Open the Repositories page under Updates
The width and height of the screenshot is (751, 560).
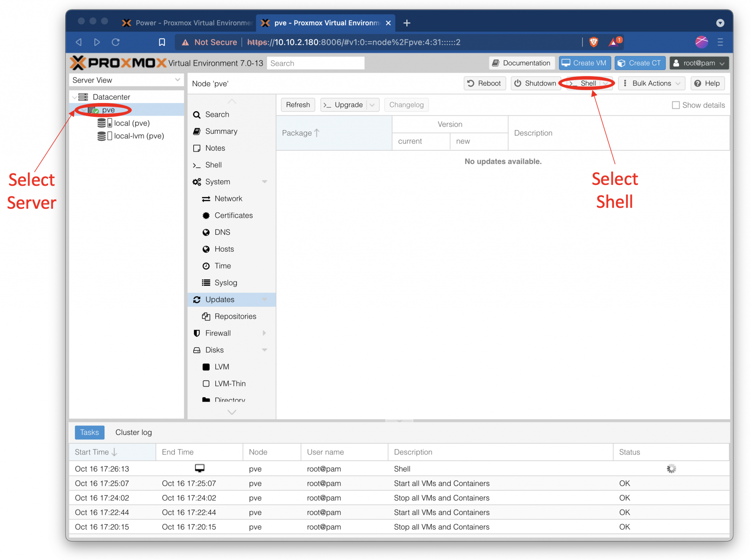click(235, 316)
